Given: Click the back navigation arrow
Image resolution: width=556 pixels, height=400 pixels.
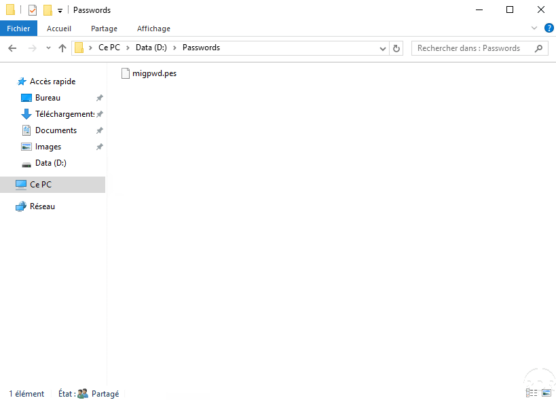Looking at the screenshot, I should click(12, 48).
